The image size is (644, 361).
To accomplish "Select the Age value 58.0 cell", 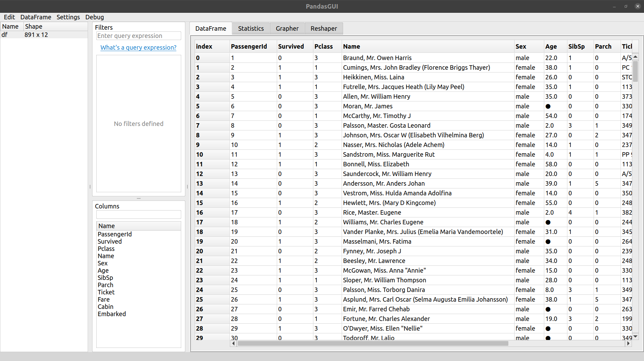I will (556, 164).
